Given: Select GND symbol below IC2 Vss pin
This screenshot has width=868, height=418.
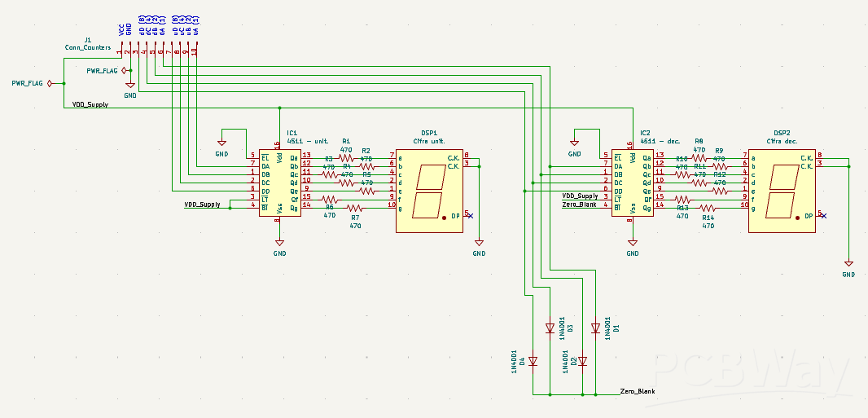Looking at the screenshot, I should (x=632, y=242).
